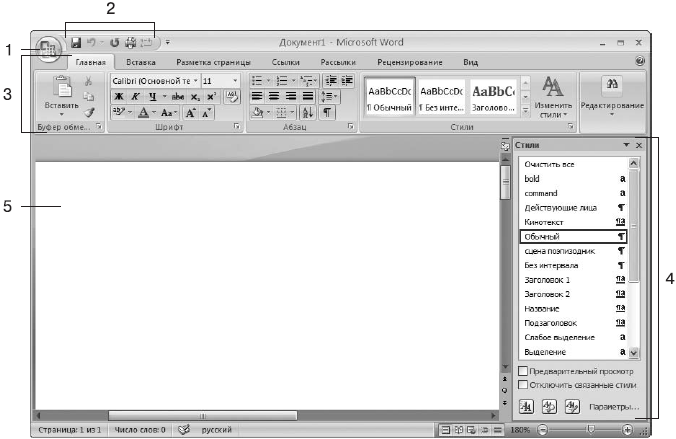Image resolution: width=676 pixels, height=439 pixels.
Task: Open Изменить стили (Change Styles) icon
Action: point(551,96)
